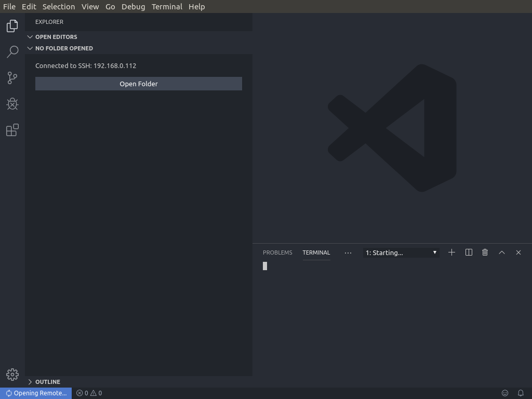Open the Edit menu

coord(29,6)
